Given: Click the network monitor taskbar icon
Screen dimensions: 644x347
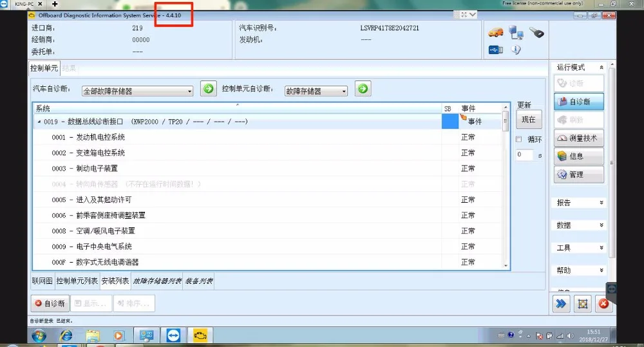Looking at the screenshot, I should pyautogui.click(x=147, y=336).
